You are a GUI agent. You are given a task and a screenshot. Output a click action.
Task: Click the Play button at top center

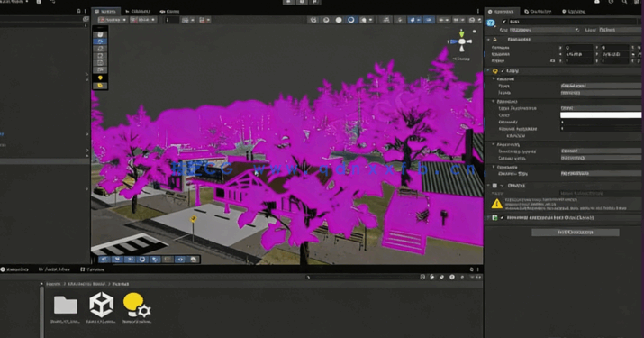(x=288, y=2)
